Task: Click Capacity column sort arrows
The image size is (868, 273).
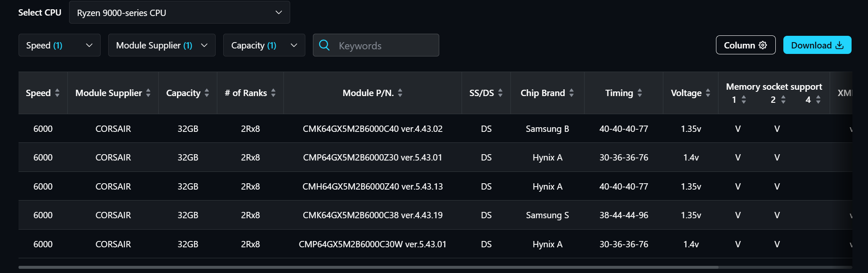Action: (207, 93)
